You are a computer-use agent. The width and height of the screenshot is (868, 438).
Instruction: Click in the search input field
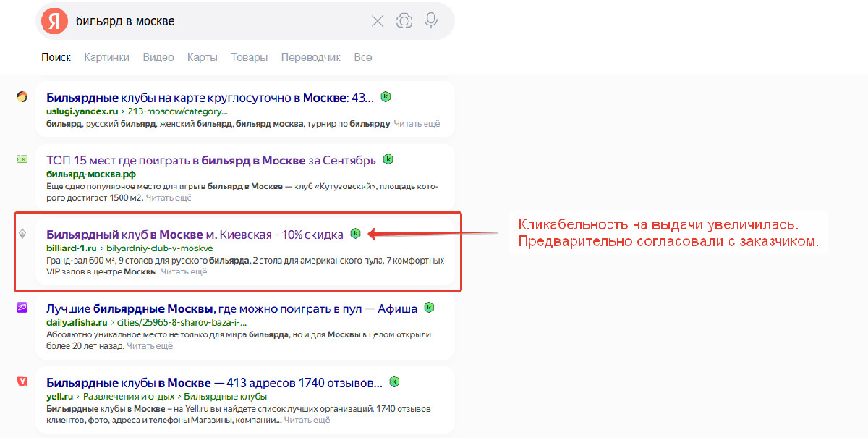click(x=217, y=21)
